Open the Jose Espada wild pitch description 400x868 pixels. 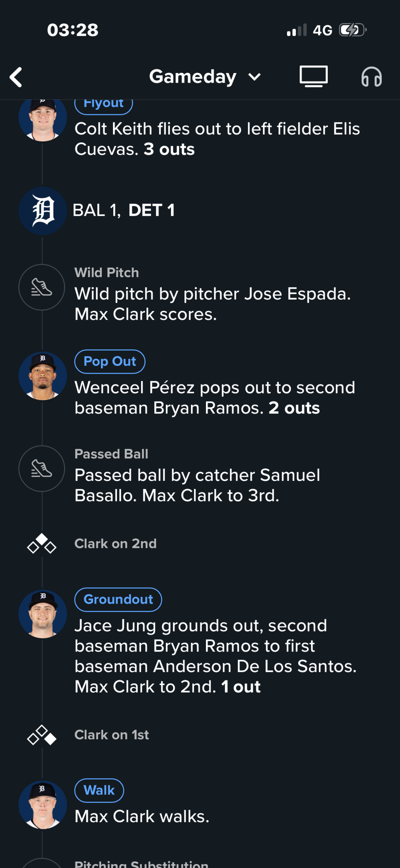212,304
